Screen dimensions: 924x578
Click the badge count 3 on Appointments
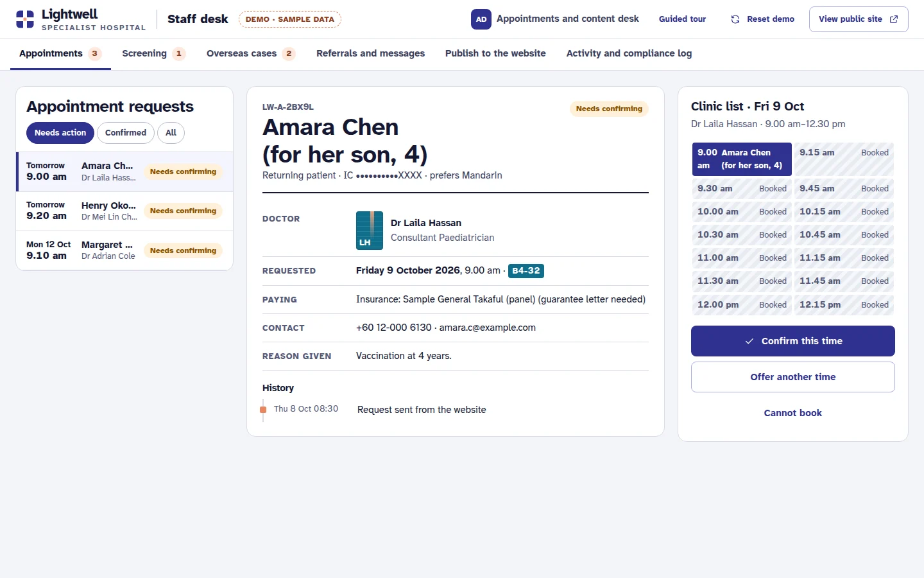pyautogui.click(x=95, y=54)
